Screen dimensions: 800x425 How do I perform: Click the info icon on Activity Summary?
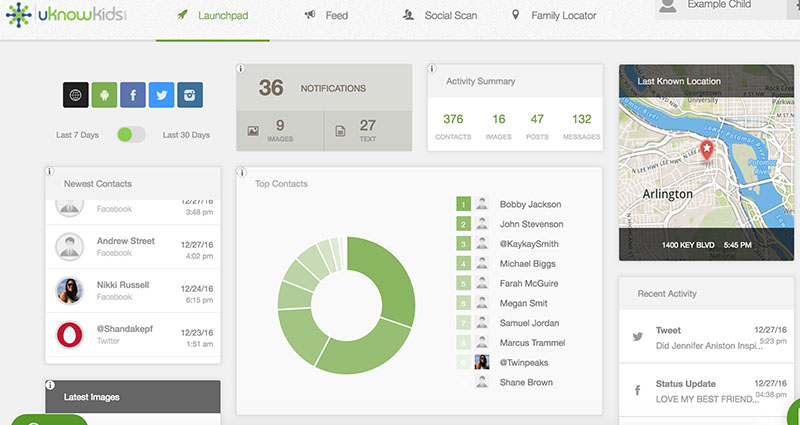click(432, 69)
